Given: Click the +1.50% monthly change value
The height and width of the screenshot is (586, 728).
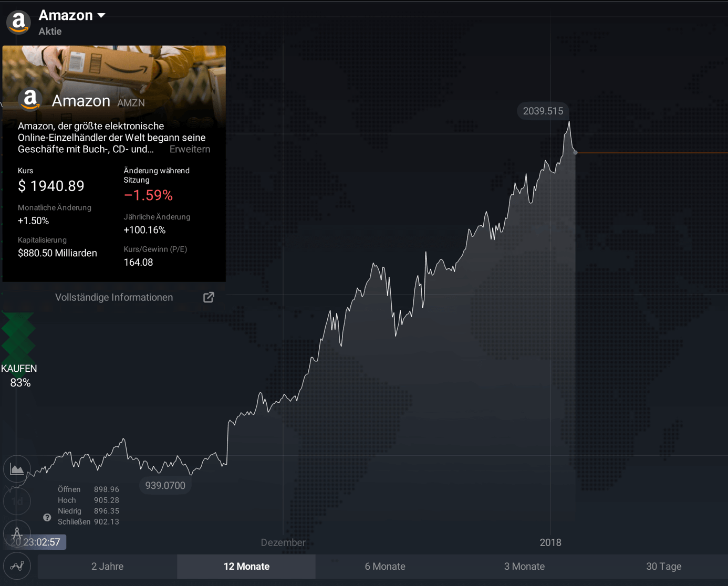Looking at the screenshot, I should pyautogui.click(x=33, y=221).
